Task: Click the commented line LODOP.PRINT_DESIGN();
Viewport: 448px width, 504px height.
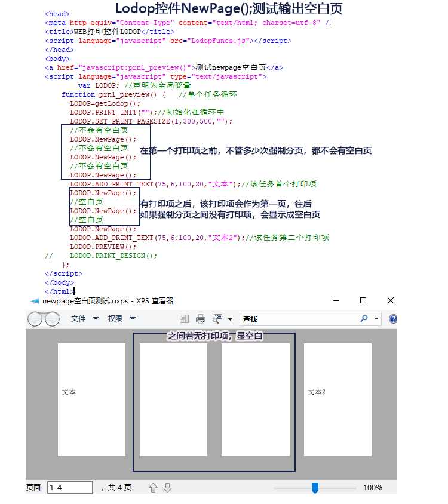Action: click(x=113, y=256)
